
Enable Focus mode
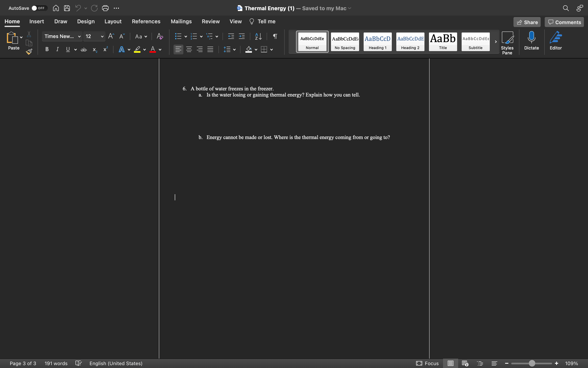pyautogui.click(x=427, y=363)
